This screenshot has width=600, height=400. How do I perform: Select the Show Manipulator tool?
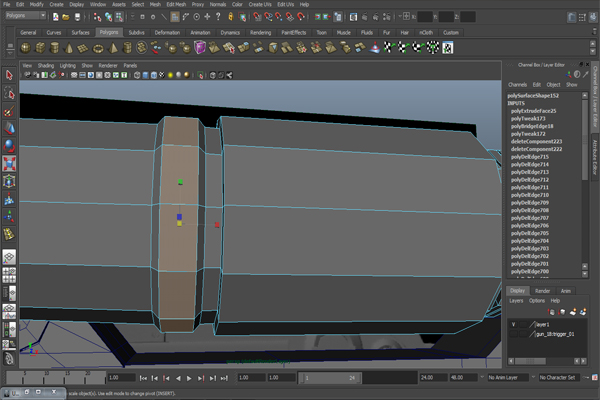pos(9,216)
